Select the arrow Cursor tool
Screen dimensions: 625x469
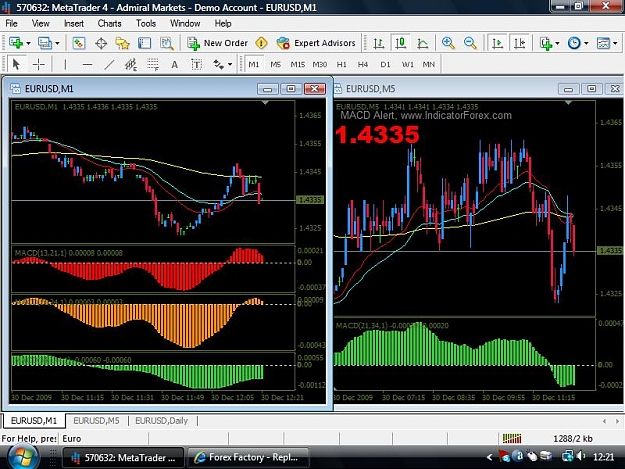tap(16, 64)
